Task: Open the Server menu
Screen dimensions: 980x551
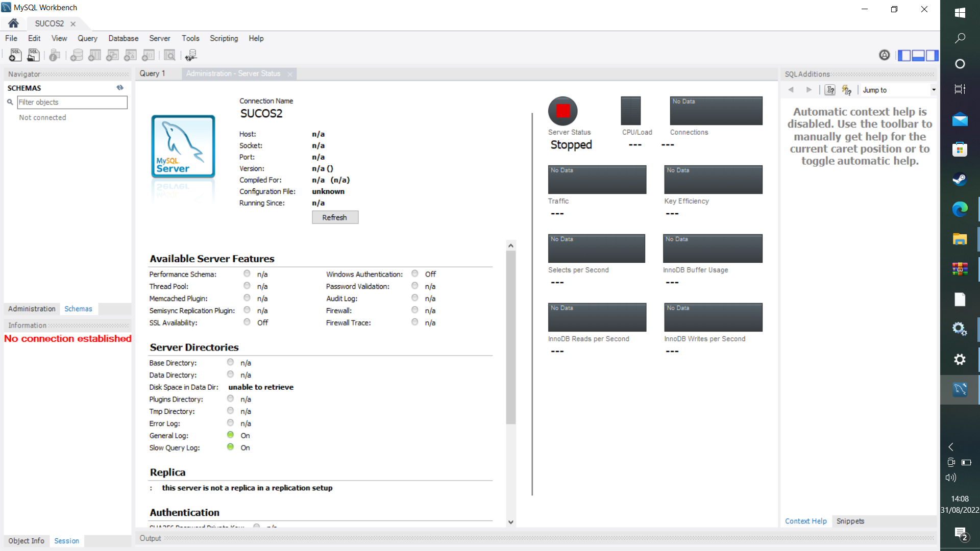Action: pyautogui.click(x=160, y=38)
